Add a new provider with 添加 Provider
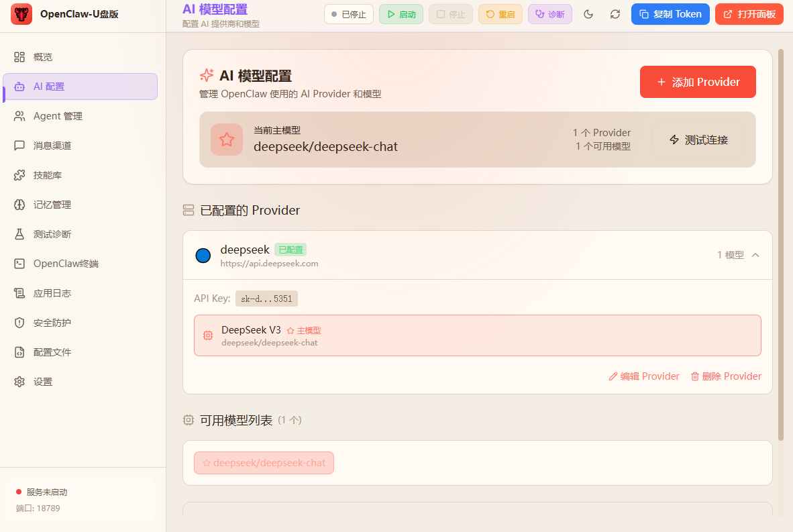This screenshot has width=793, height=532. coord(698,82)
